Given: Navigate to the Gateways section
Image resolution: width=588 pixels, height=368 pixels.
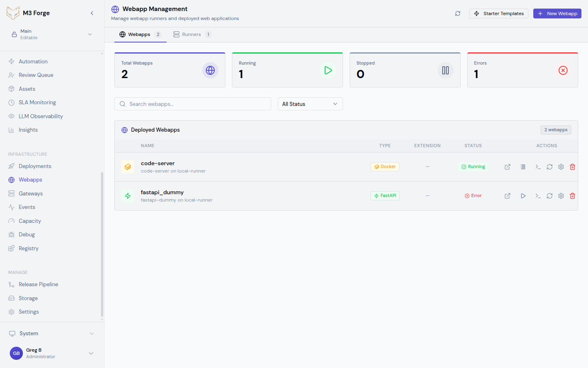Looking at the screenshot, I should coord(31,193).
